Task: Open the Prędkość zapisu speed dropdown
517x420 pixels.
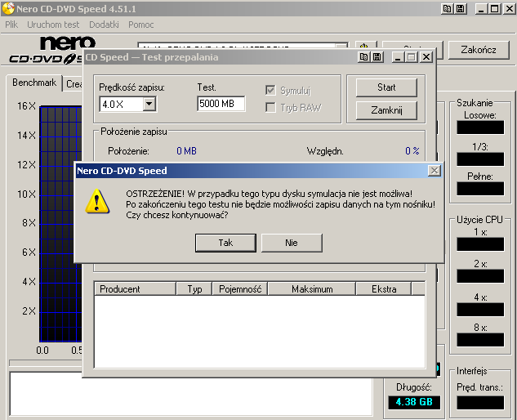Action: pos(149,105)
